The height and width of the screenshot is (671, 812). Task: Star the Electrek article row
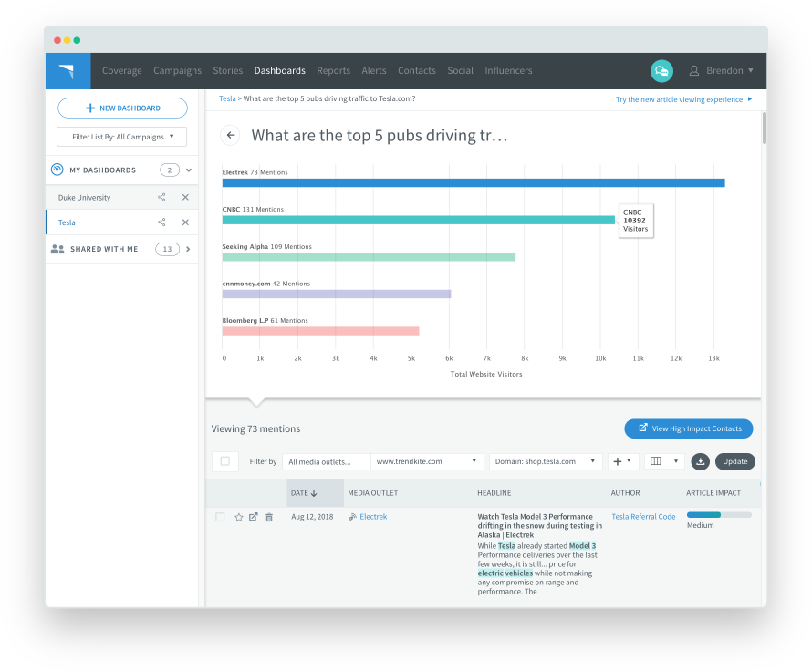(239, 517)
